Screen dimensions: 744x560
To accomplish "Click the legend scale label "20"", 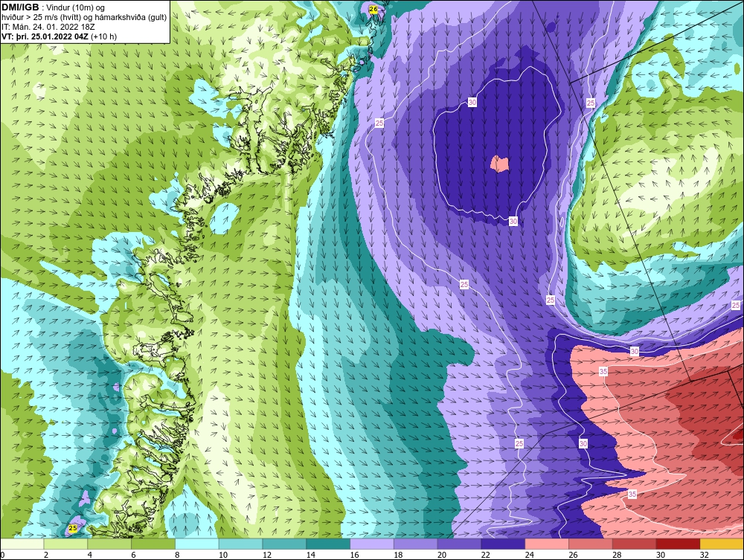I will pyautogui.click(x=442, y=555).
